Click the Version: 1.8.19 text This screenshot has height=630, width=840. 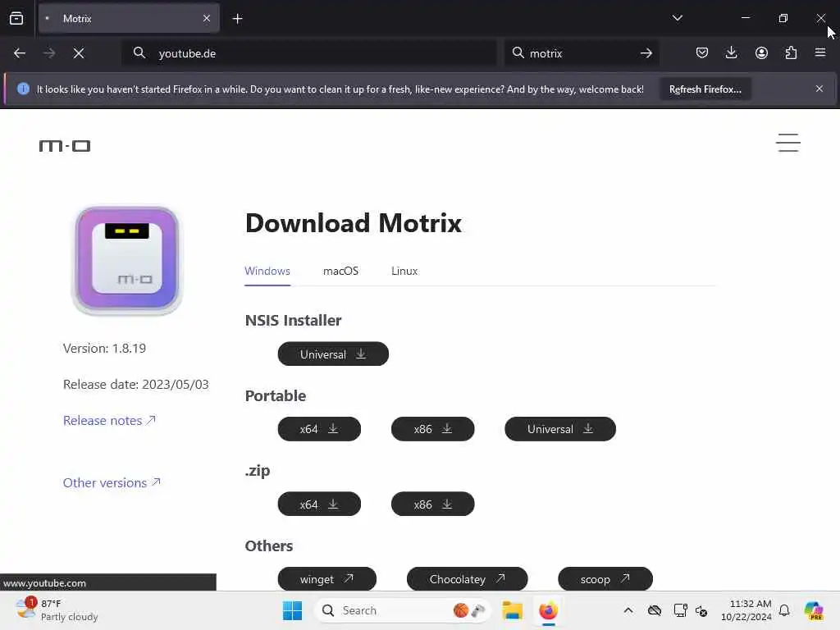(104, 348)
